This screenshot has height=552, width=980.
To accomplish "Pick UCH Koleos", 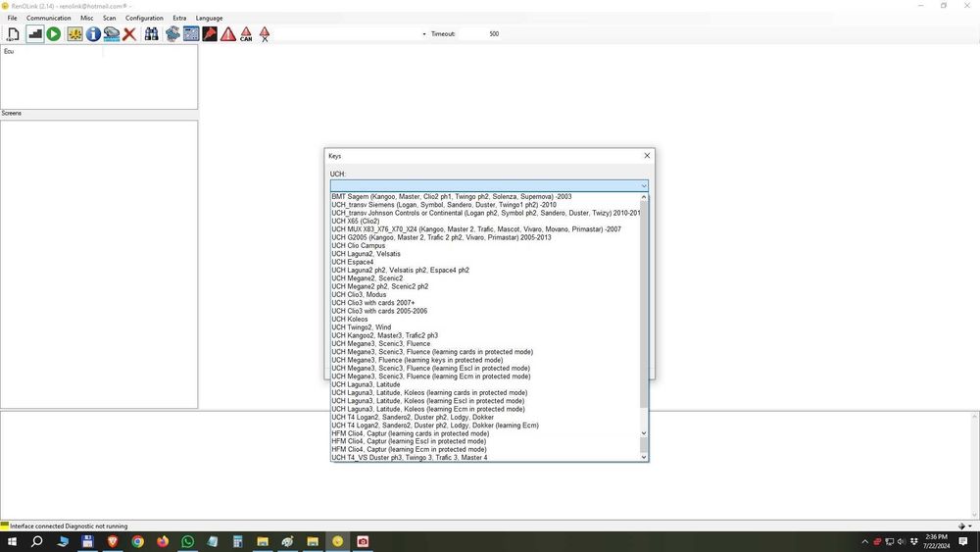I will [350, 319].
